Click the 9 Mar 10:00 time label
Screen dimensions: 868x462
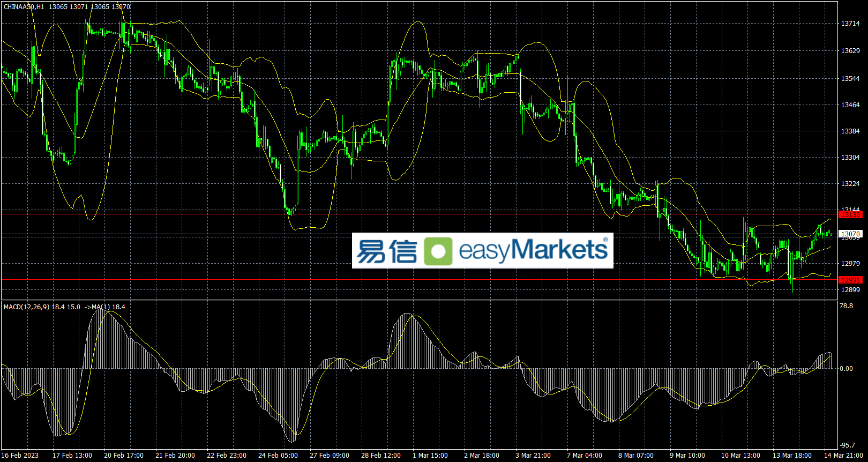coord(687,456)
